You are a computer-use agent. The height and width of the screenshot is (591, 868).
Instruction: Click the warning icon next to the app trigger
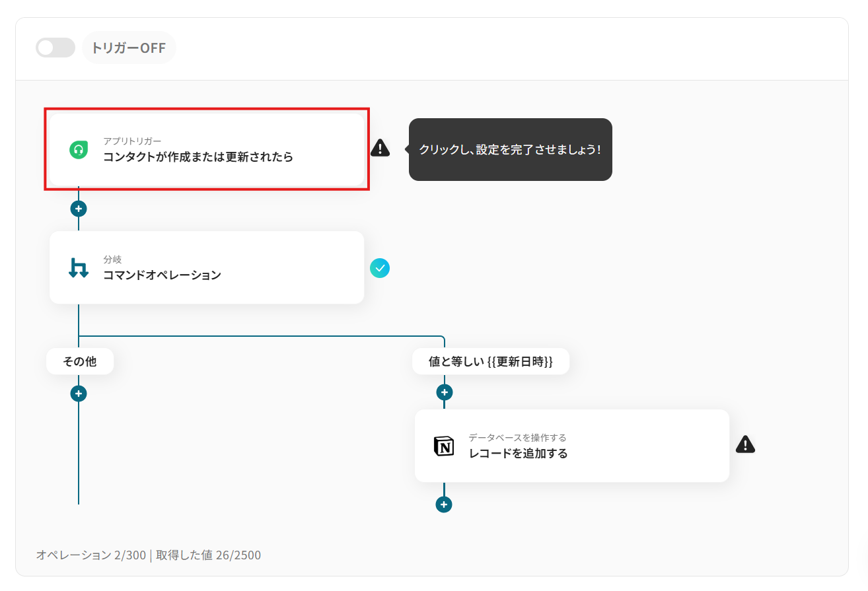[x=380, y=149]
